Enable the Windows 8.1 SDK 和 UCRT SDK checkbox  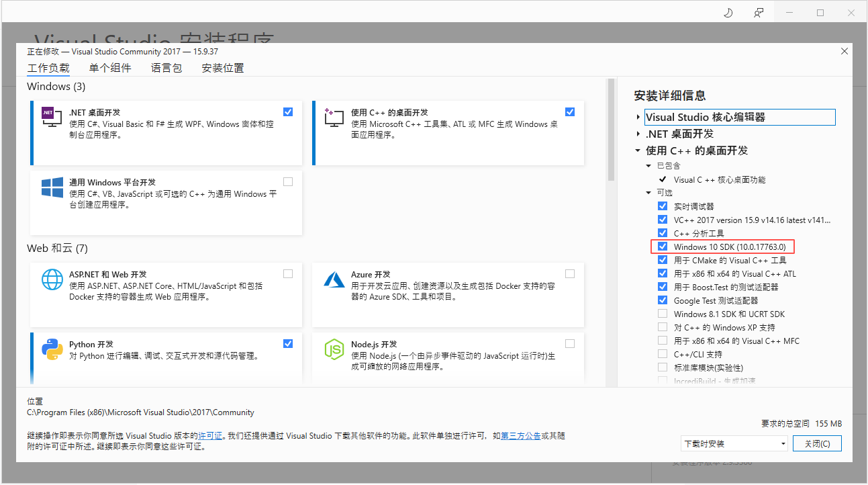[x=662, y=314]
